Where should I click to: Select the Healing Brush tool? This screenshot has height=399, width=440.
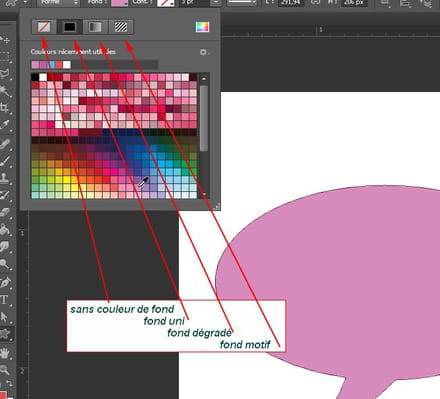point(5,145)
